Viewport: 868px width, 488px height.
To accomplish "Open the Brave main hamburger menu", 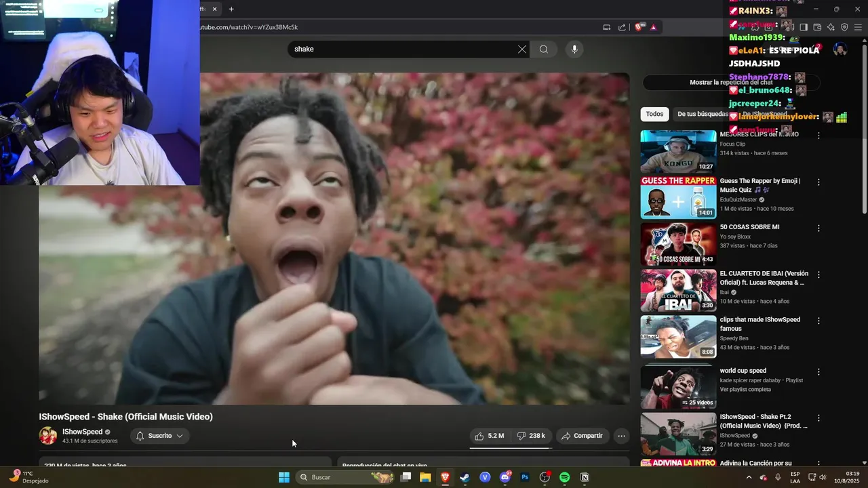I will [x=859, y=27].
